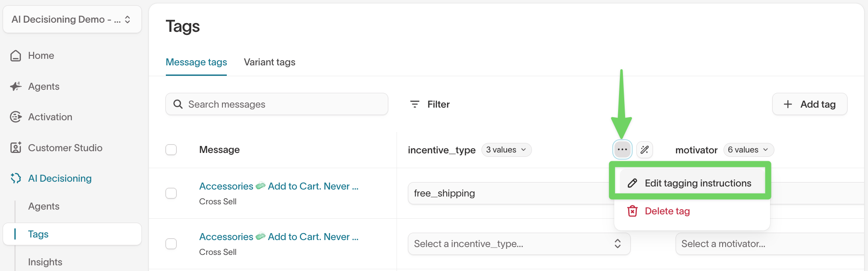Click second row's Cross Sell label

point(218,252)
